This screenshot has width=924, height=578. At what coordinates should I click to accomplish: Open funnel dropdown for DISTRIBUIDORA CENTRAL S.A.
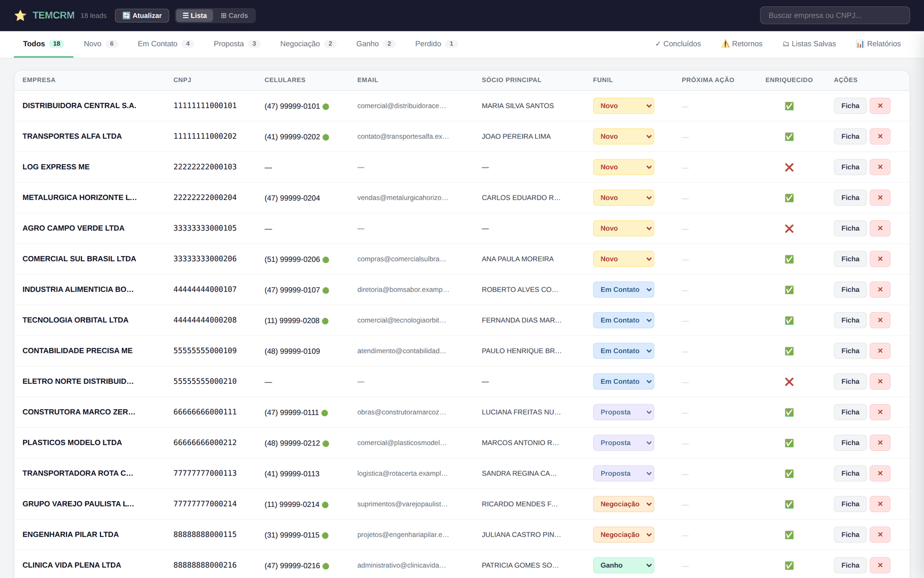pyautogui.click(x=623, y=106)
